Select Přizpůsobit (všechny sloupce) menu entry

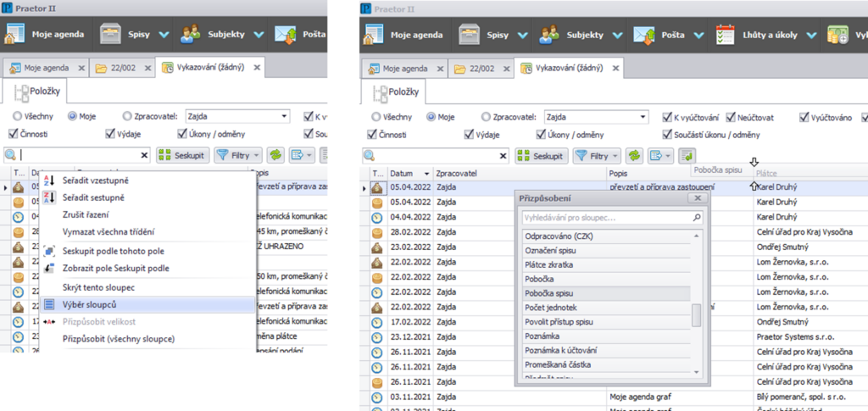[x=119, y=339]
